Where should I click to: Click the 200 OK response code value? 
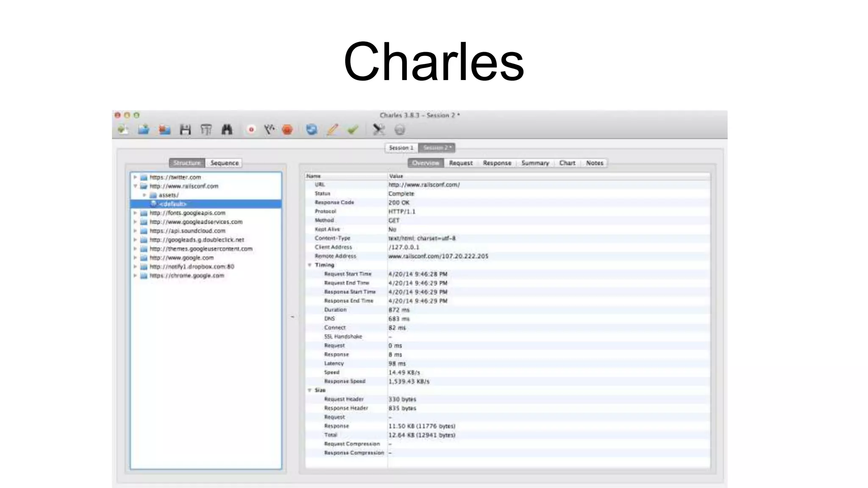point(399,202)
